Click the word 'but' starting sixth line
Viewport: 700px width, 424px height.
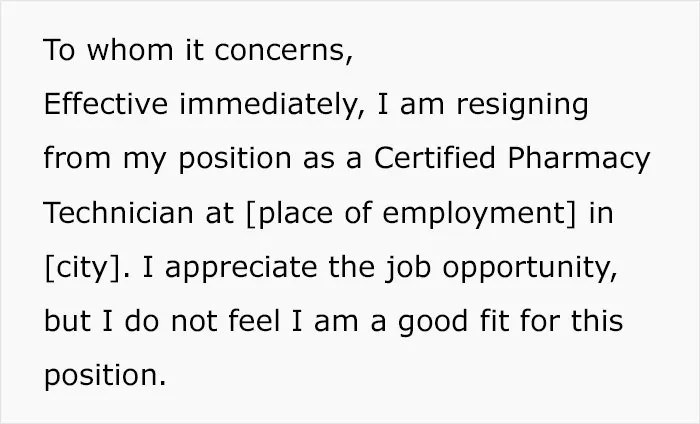(x=68, y=320)
